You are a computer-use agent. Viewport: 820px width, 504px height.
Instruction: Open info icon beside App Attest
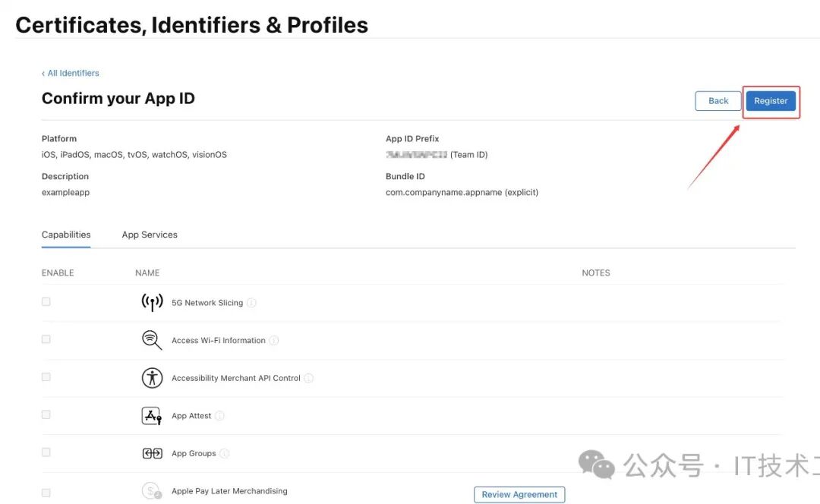pyautogui.click(x=219, y=416)
